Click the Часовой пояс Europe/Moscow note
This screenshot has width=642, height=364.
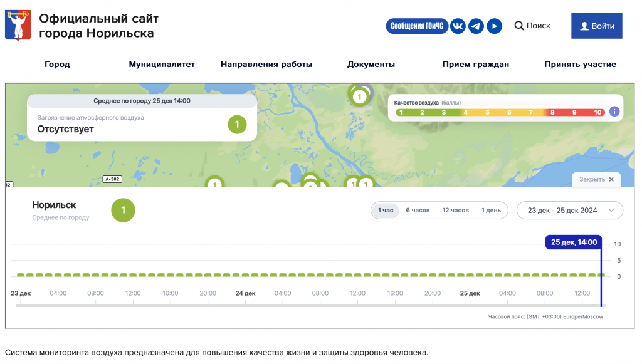[x=545, y=316]
